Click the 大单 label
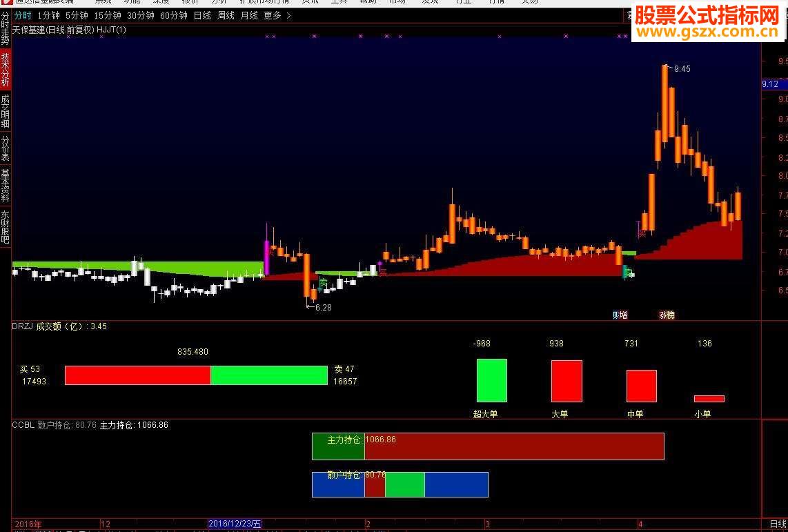The width and height of the screenshot is (788, 532). click(x=560, y=415)
